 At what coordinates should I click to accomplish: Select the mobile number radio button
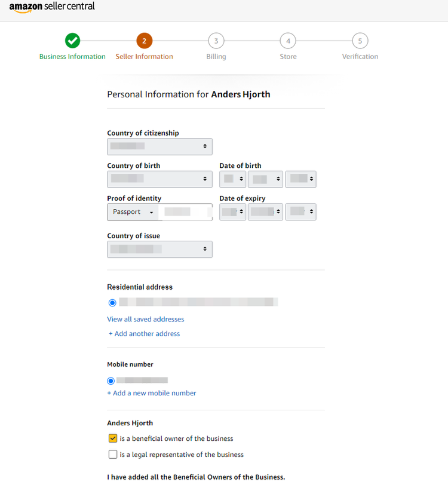pos(111,380)
